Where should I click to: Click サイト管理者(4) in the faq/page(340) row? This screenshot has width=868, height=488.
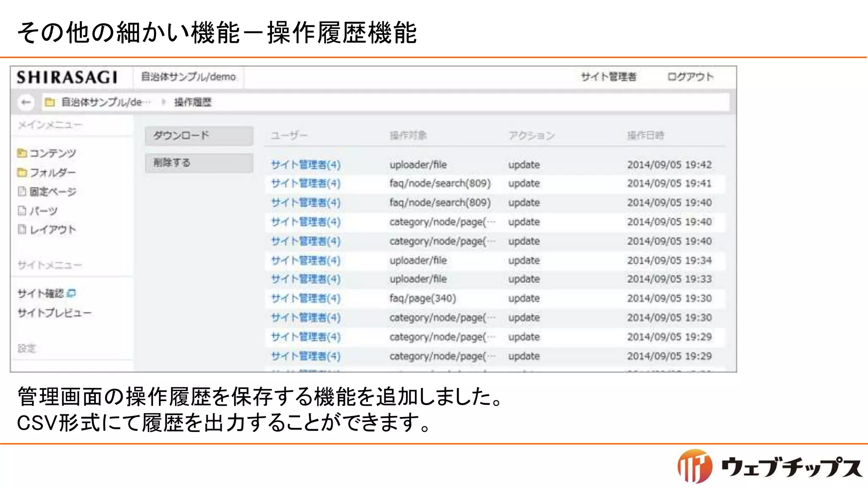click(306, 298)
